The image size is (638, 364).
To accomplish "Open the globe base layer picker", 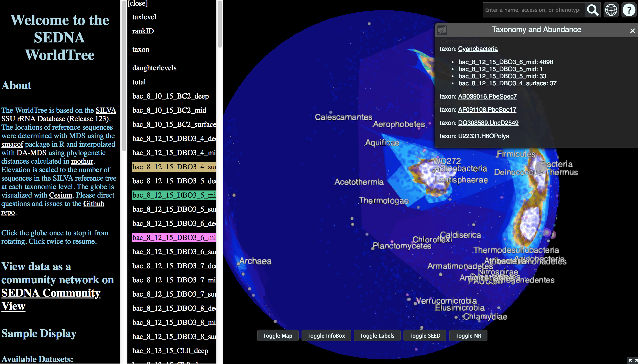I will (x=611, y=10).
